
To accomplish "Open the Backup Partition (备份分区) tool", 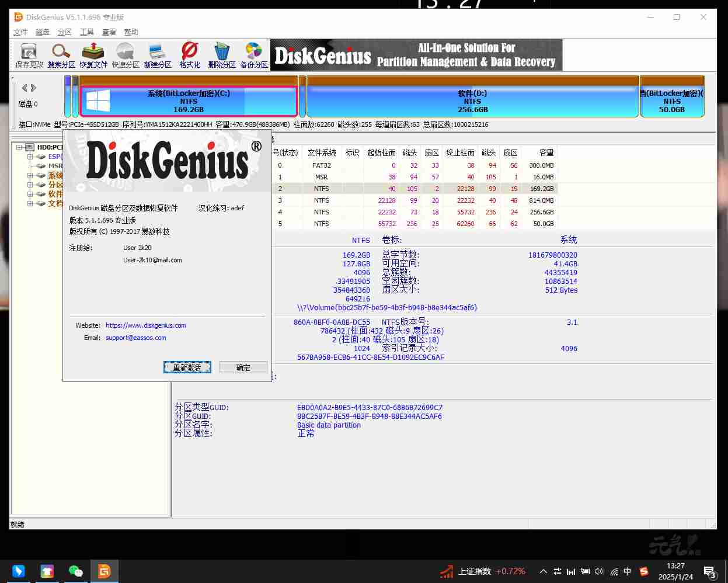I will (254, 55).
